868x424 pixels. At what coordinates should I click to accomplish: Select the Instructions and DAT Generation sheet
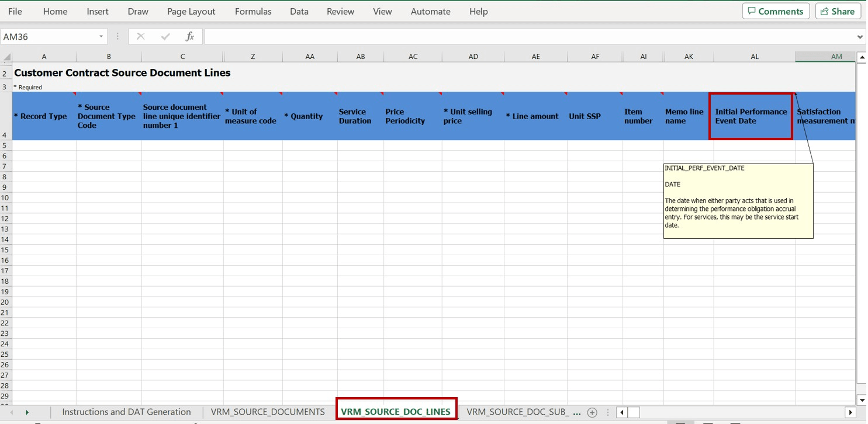coord(126,411)
